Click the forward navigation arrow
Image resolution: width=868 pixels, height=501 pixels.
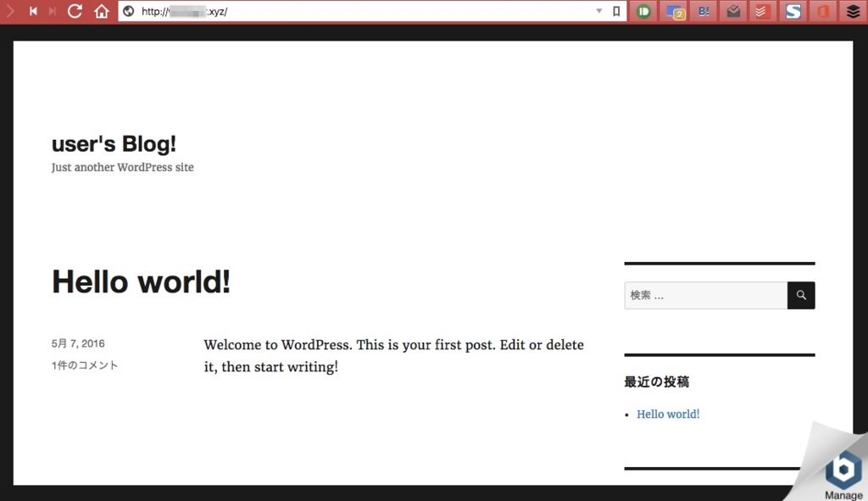coord(9,11)
